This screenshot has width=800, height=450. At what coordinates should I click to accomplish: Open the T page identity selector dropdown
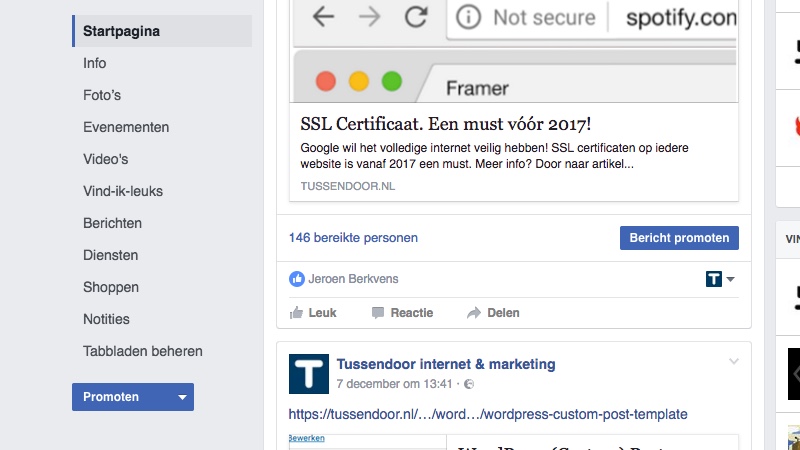coord(720,279)
